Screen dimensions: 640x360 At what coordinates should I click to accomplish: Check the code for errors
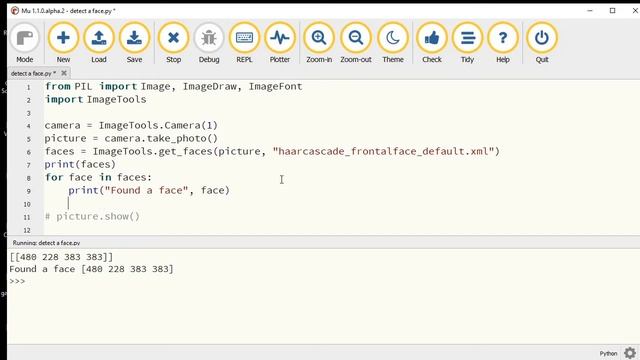[x=432, y=43]
